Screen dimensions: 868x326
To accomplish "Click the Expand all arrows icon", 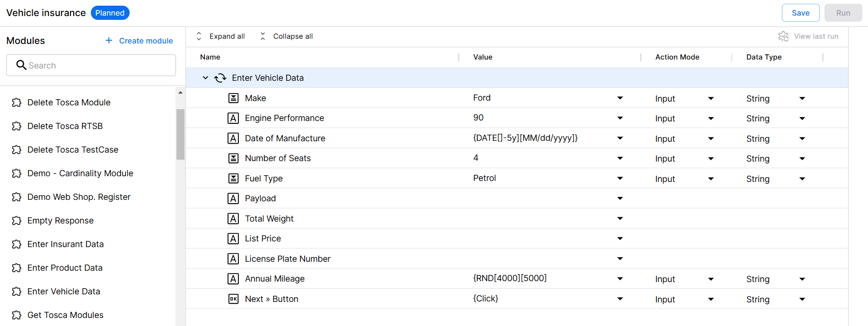I will pyautogui.click(x=199, y=36).
